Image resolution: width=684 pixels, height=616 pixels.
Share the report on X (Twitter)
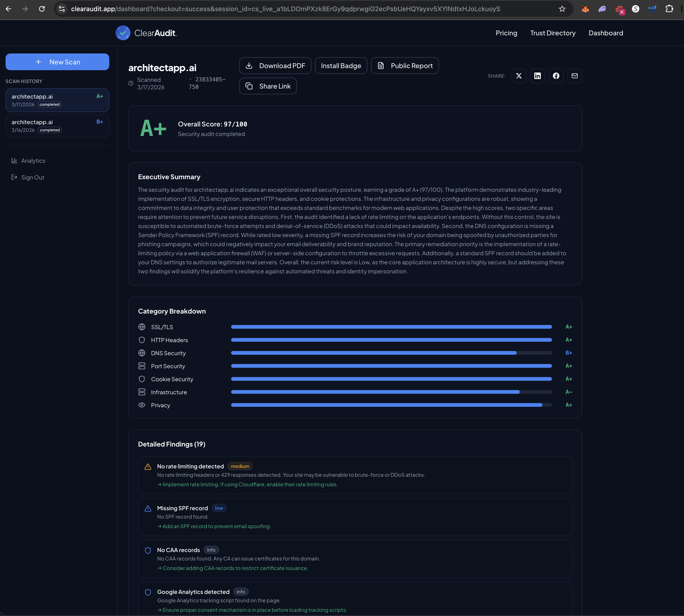(x=519, y=76)
